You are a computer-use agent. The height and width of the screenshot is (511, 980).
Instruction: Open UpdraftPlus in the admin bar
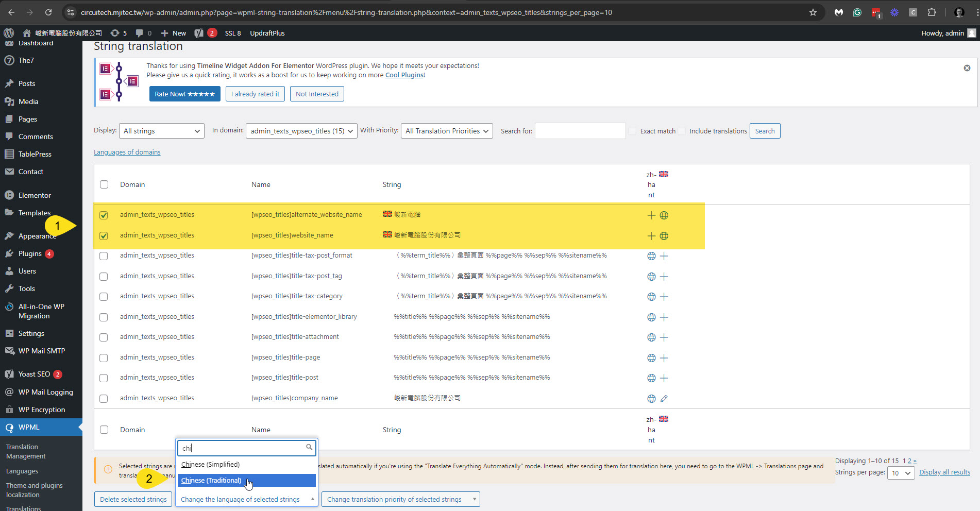[267, 33]
